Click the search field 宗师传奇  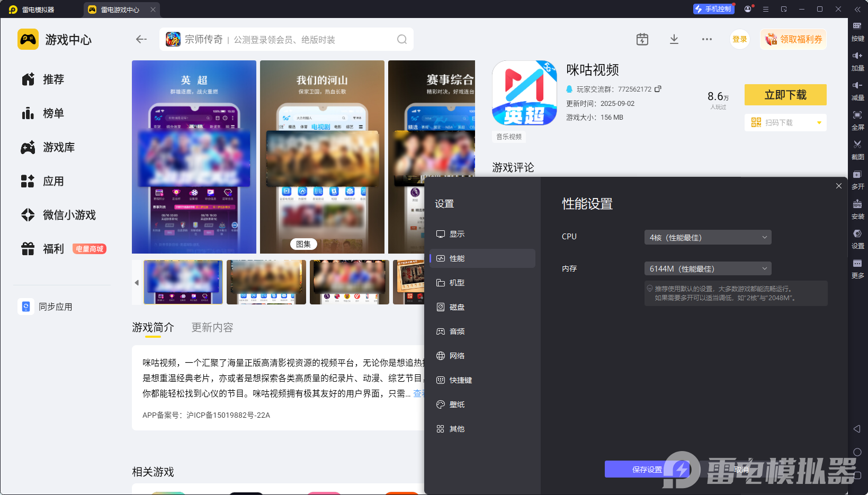click(286, 39)
